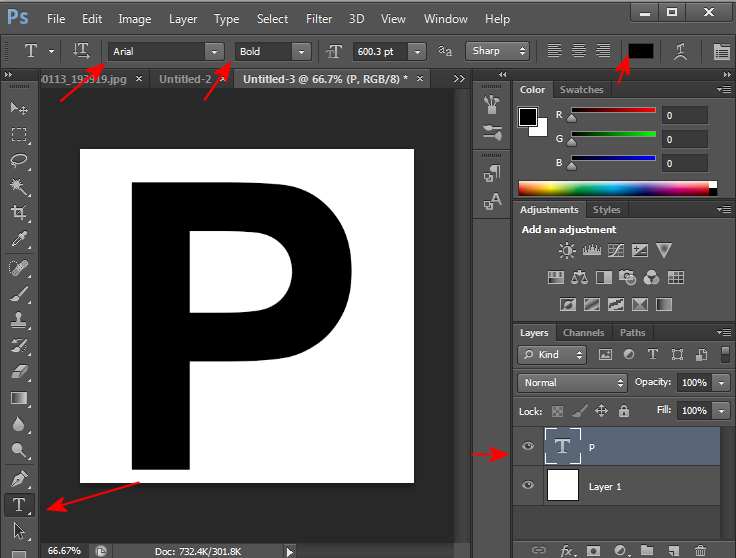Expand the Normal blend mode dropdown
Image resolution: width=736 pixels, height=558 pixels.
(572, 383)
